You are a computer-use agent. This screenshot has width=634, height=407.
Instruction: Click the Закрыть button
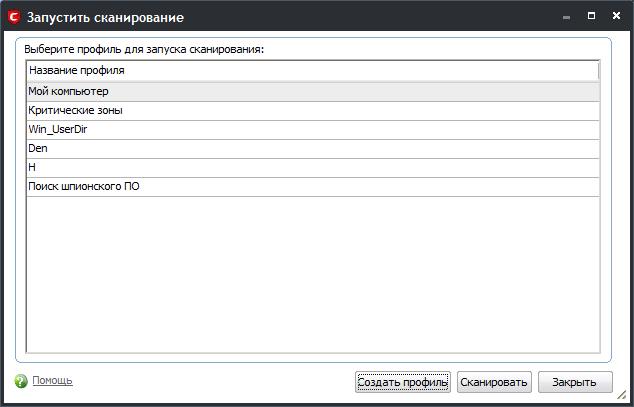click(x=575, y=382)
